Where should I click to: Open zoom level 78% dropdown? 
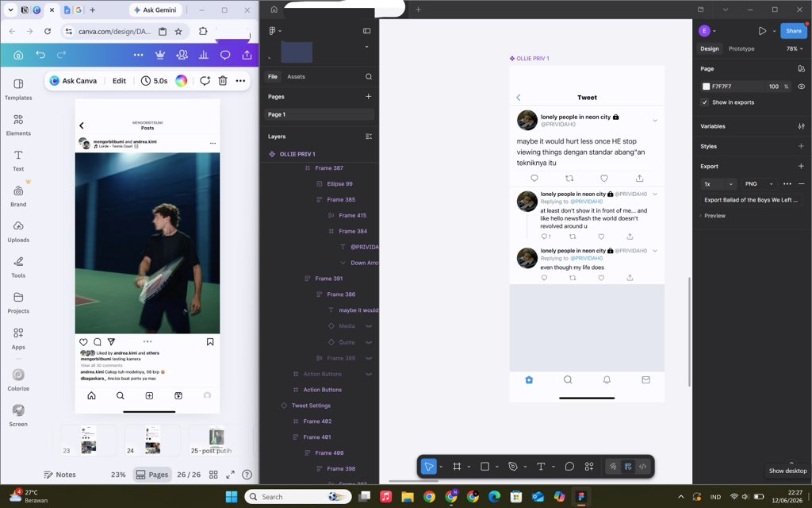(x=795, y=48)
